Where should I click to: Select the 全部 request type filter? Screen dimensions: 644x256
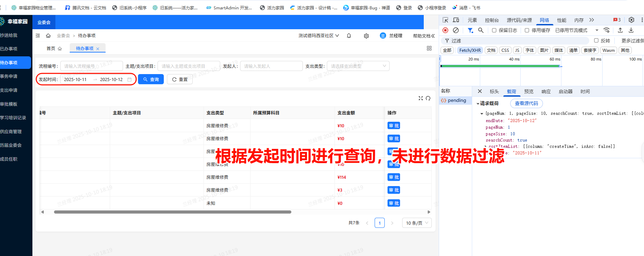[x=447, y=50]
